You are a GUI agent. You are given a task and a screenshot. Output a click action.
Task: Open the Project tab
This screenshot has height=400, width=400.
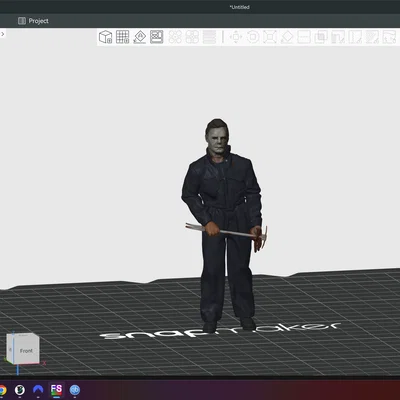(33, 21)
